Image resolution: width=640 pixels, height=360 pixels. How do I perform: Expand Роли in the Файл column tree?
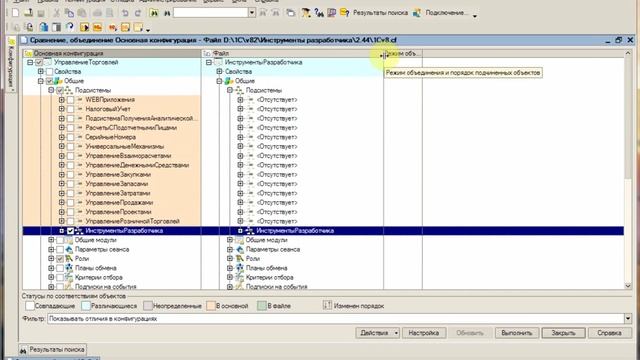point(230,259)
